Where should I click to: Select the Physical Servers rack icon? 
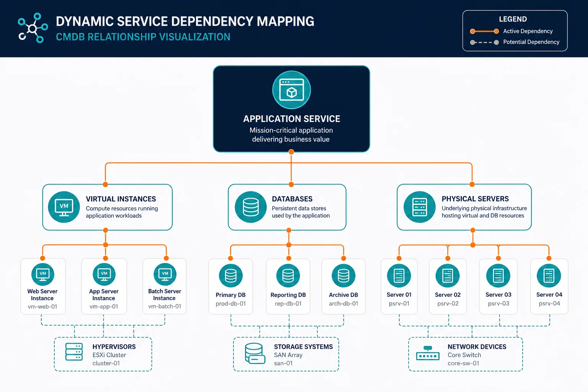(420, 207)
